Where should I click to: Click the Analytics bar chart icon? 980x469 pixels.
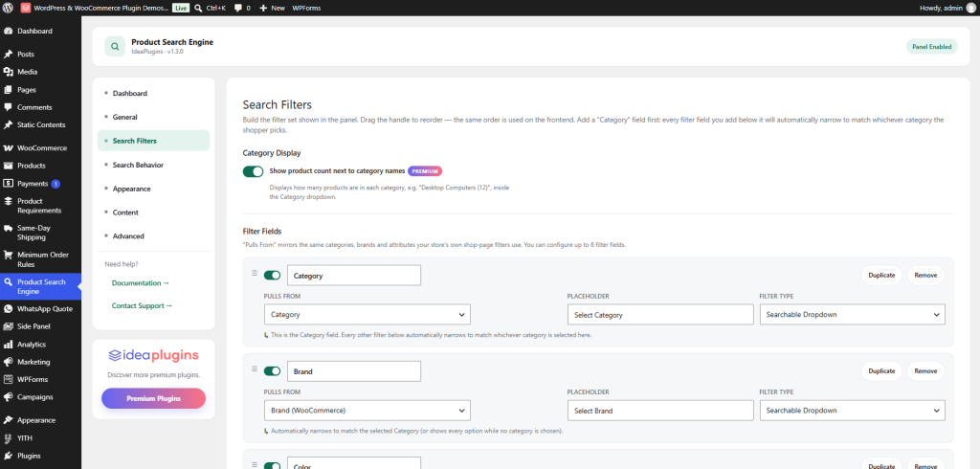(8, 345)
